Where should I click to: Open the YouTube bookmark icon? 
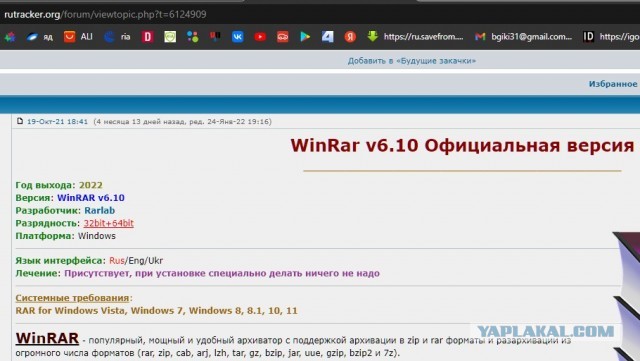pos(260,37)
